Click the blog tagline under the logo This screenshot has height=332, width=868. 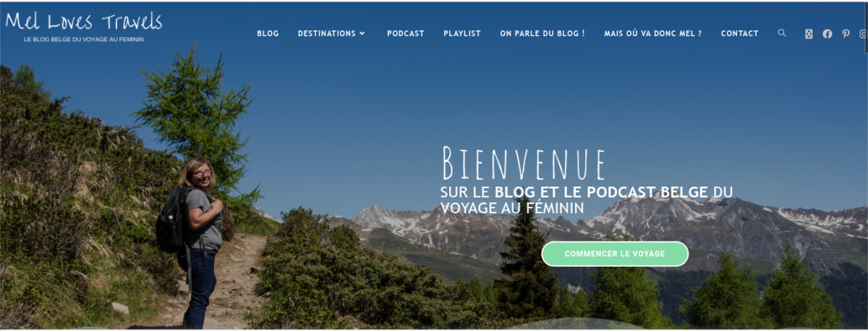pos(84,39)
